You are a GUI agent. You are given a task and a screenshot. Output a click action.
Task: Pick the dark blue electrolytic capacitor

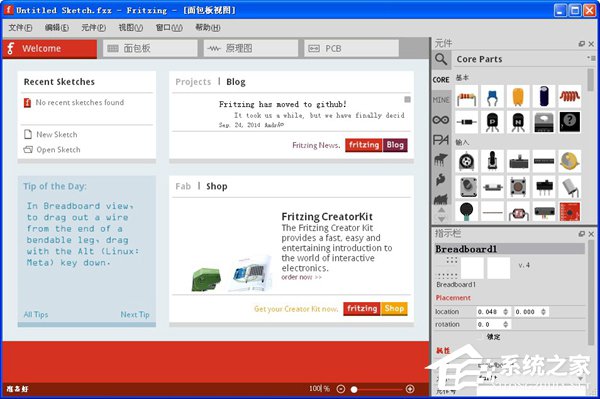[x=544, y=96]
